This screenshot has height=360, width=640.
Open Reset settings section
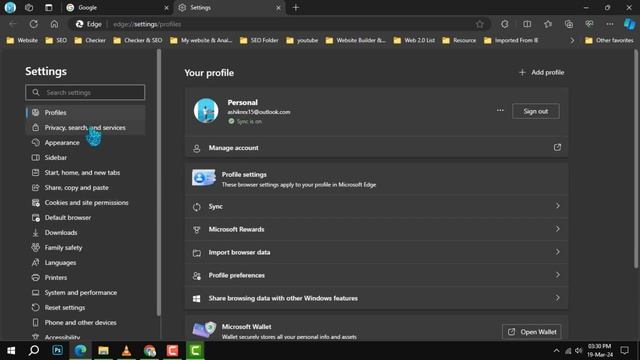tap(85, 307)
